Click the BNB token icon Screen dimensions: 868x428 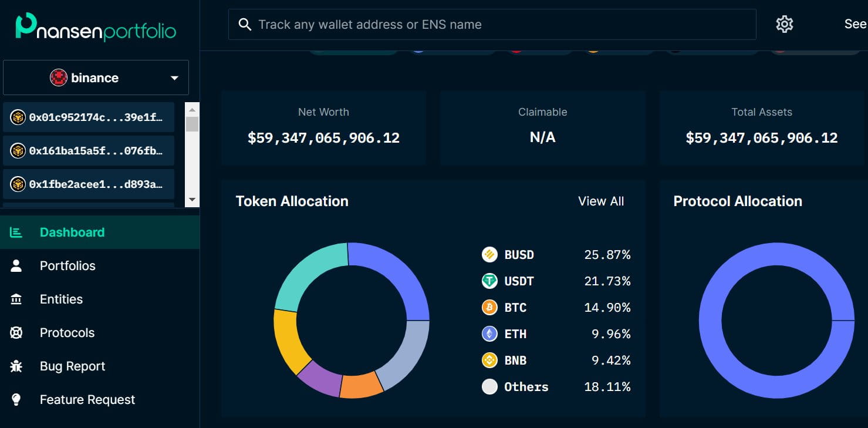489,360
